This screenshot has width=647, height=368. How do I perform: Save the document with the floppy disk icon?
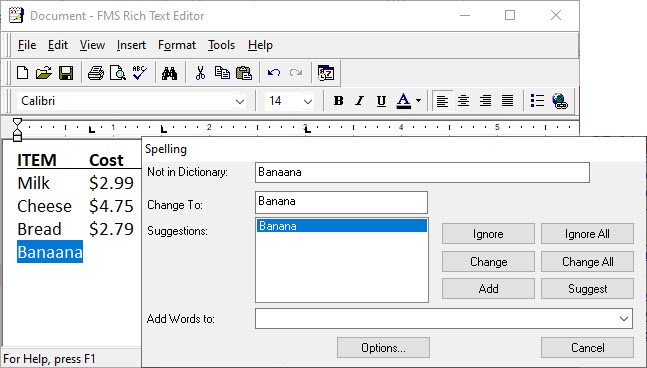[x=66, y=73]
